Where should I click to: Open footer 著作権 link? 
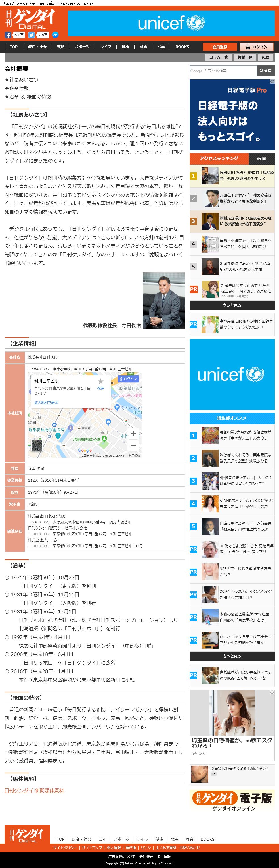point(131,848)
